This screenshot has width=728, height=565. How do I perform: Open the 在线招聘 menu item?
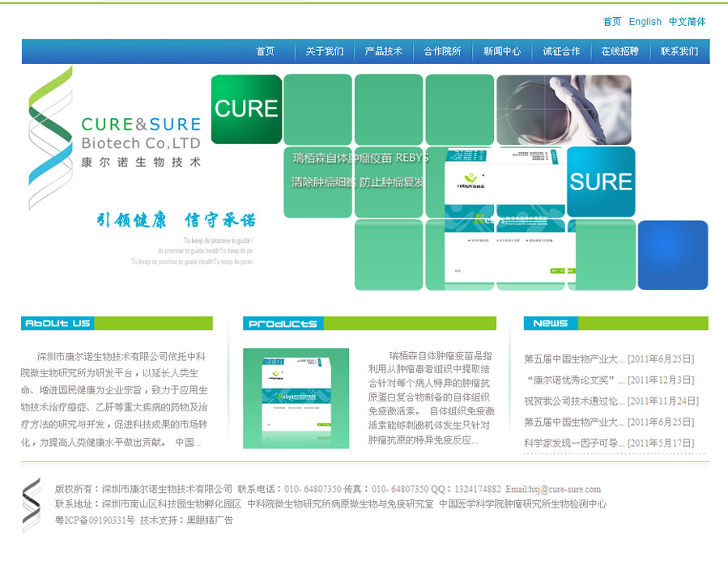coord(619,51)
